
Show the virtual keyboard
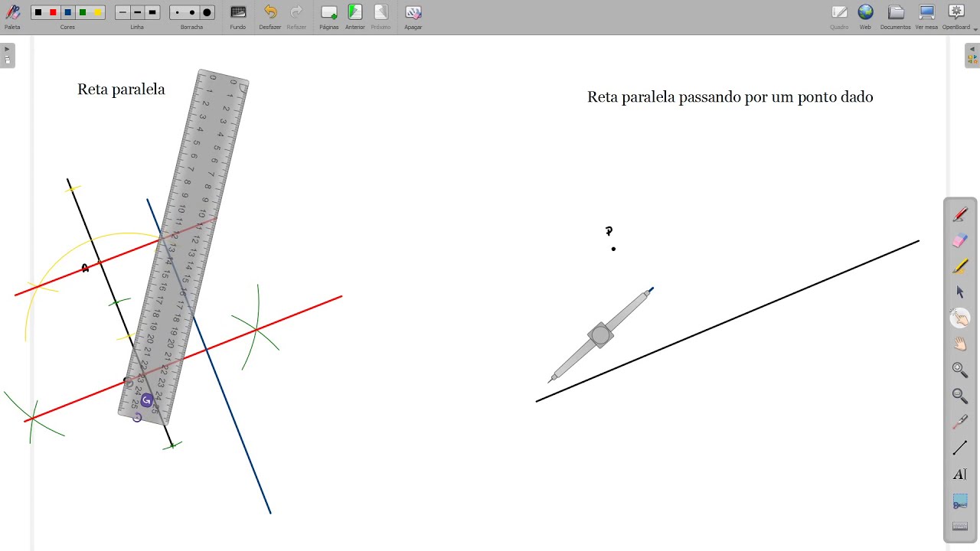[x=960, y=527]
